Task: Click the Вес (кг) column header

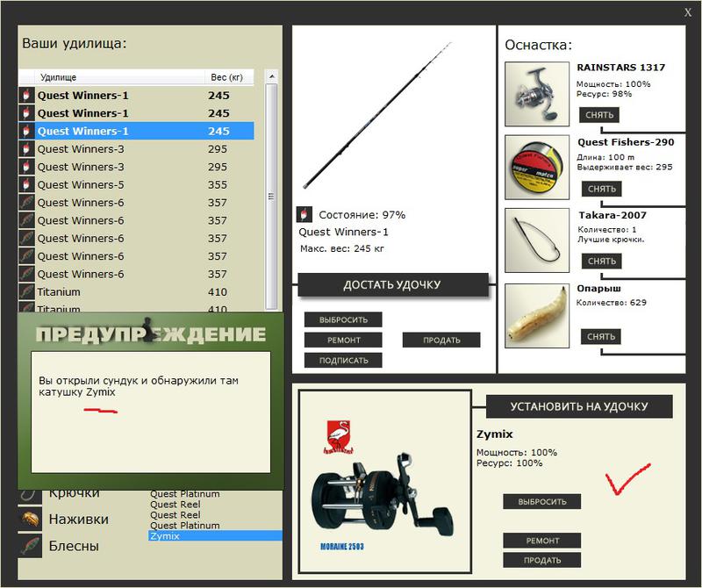Action: (x=227, y=77)
